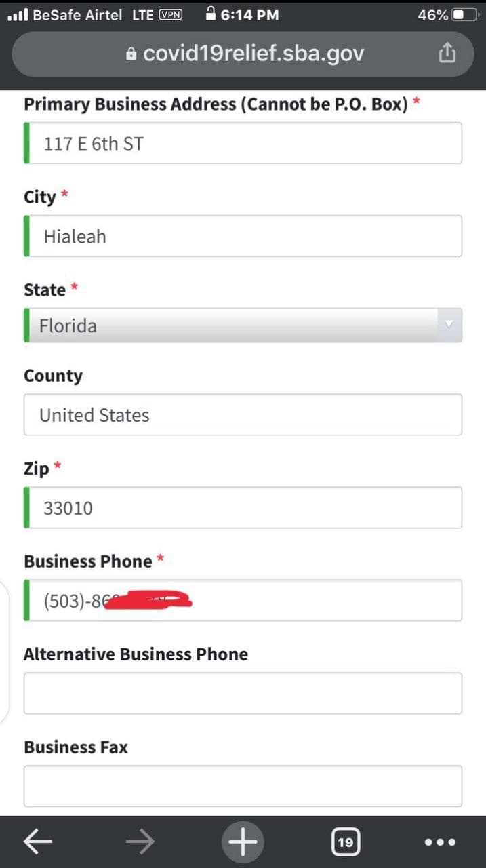
Task: Tap the browser back arrow
Action: coord(38,842)
